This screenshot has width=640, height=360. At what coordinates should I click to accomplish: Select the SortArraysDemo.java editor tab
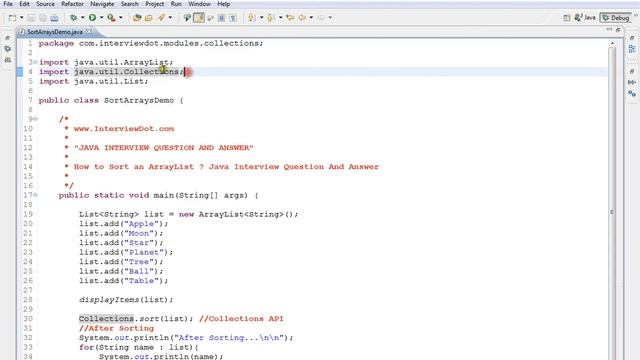(x=55, y=31)
